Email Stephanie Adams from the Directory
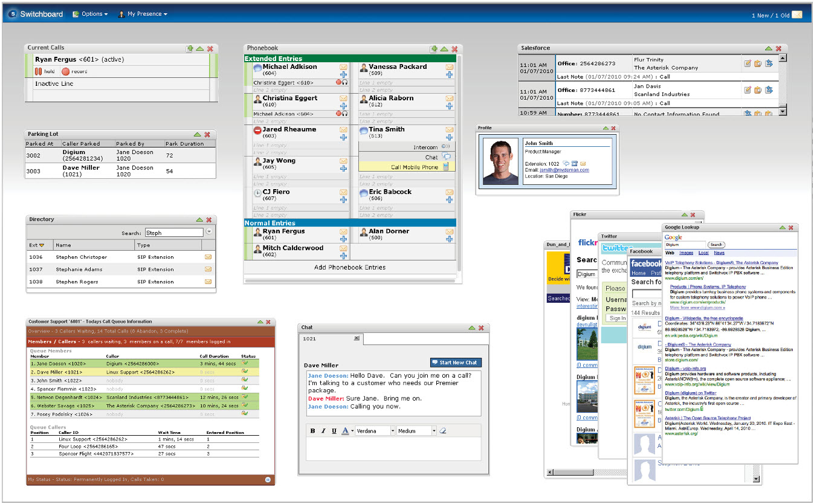Viewport: 814px width, 504px height. click(x=208, y=270)
